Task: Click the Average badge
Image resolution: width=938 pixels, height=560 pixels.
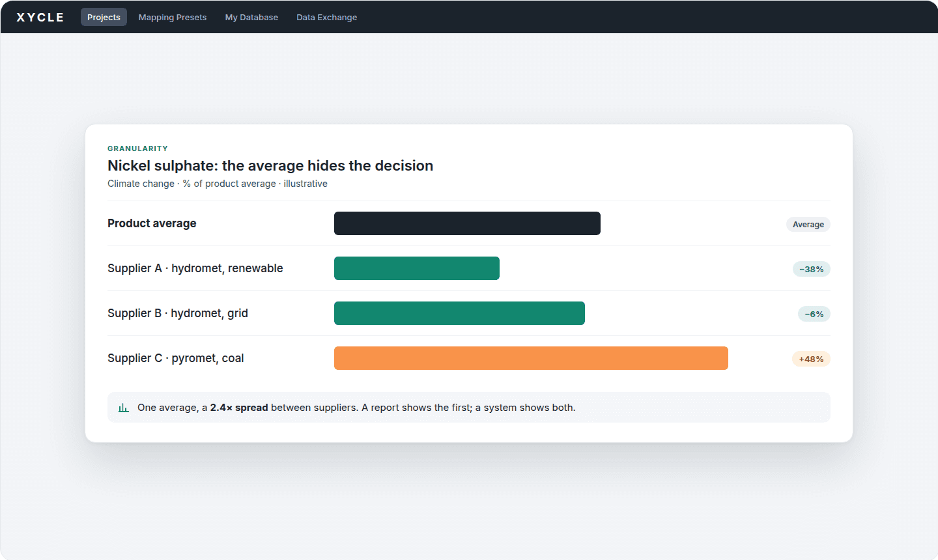Action: pyautogui.click(x=808, y=225)
